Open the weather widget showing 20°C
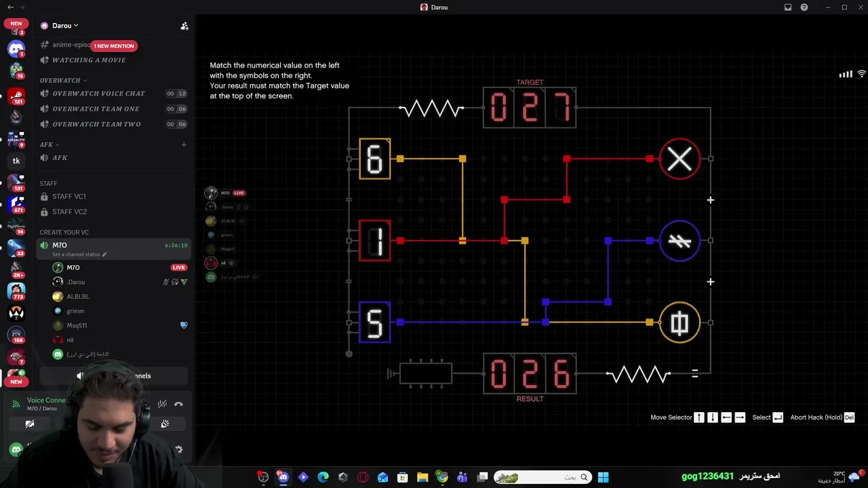The image size is (868, 488). coord(840,477)
